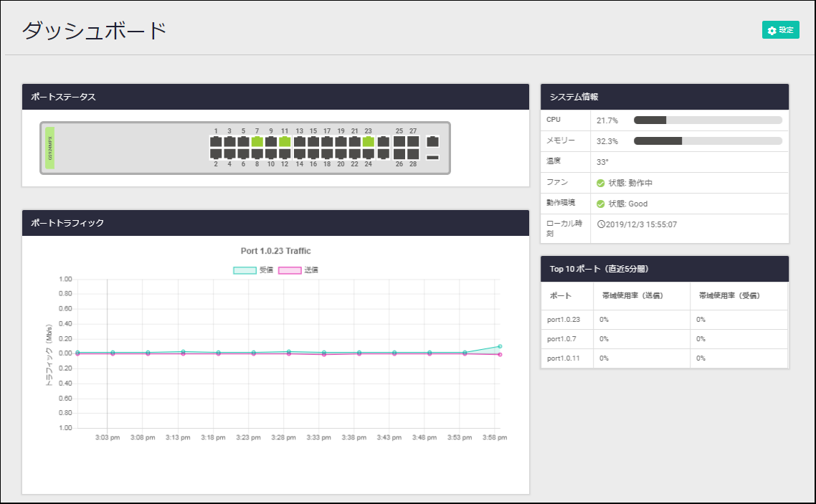Viewport: 816px width, 504px height.
Task: Click the メモリー usage progress bar
Action: point(707,141)
